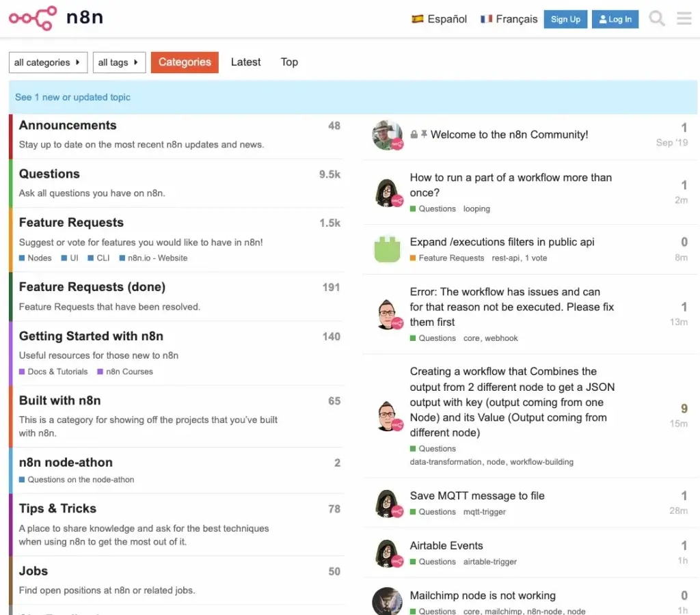Click reply count 9 on Creating a workflow topic

pyautogui.click(x=684, y=409)
